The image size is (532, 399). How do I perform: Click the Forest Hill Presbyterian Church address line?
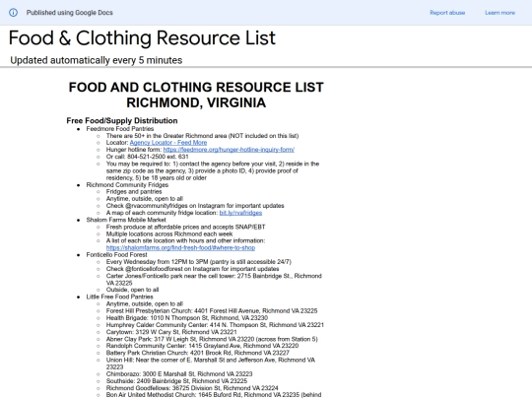(x=212, y=310)
